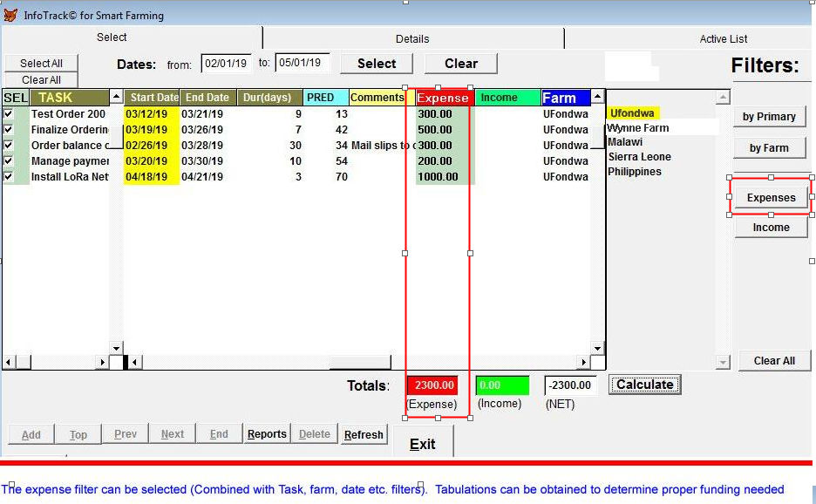Screen dimensions: 816x504
Task: Click the InfoTrack app icon in title bar
Action: (10, 15)
